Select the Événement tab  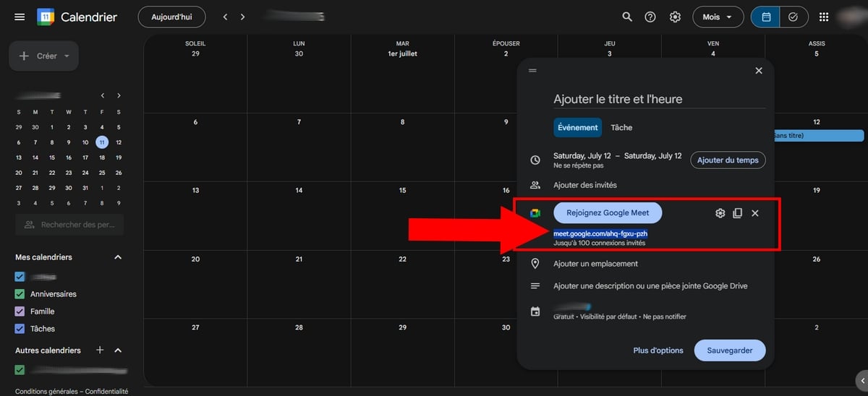tap(578, 127)
